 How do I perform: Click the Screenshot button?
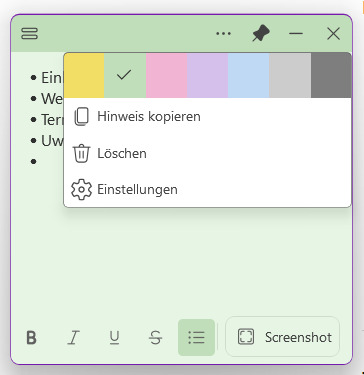pos(283,337)
